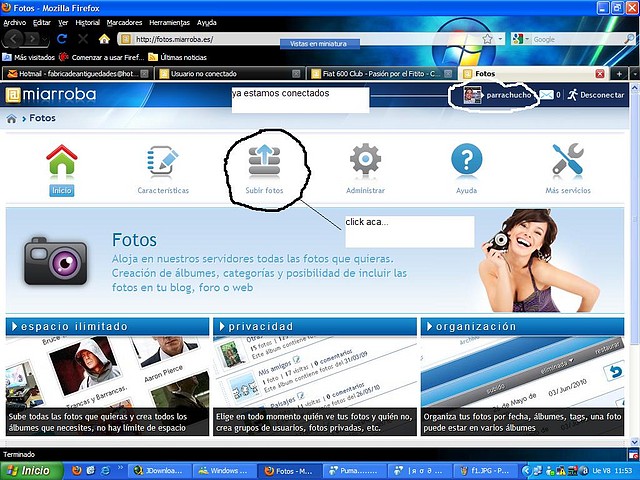
Task: Expand hidden system tray icons
Action: [x=527, y=471]
